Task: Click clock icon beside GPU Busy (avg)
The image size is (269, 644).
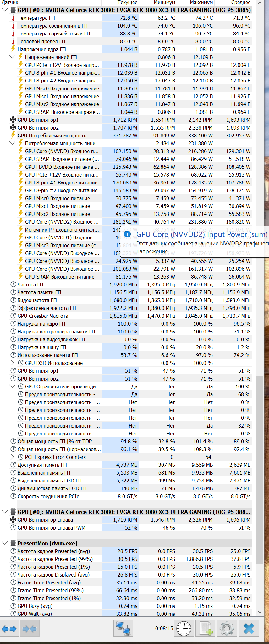Action: (x=13, y=606)
